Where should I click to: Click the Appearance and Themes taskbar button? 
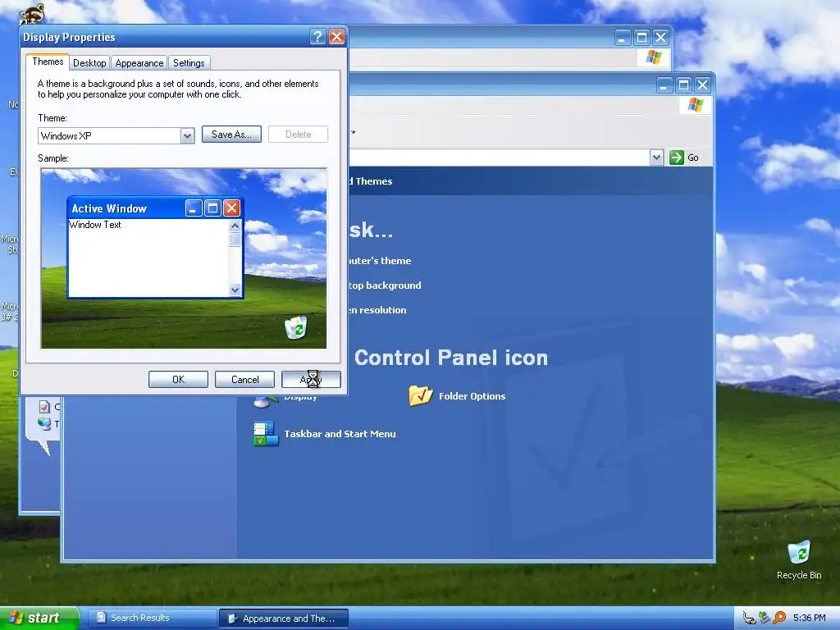pyautogui.click(x=284, y=619)
